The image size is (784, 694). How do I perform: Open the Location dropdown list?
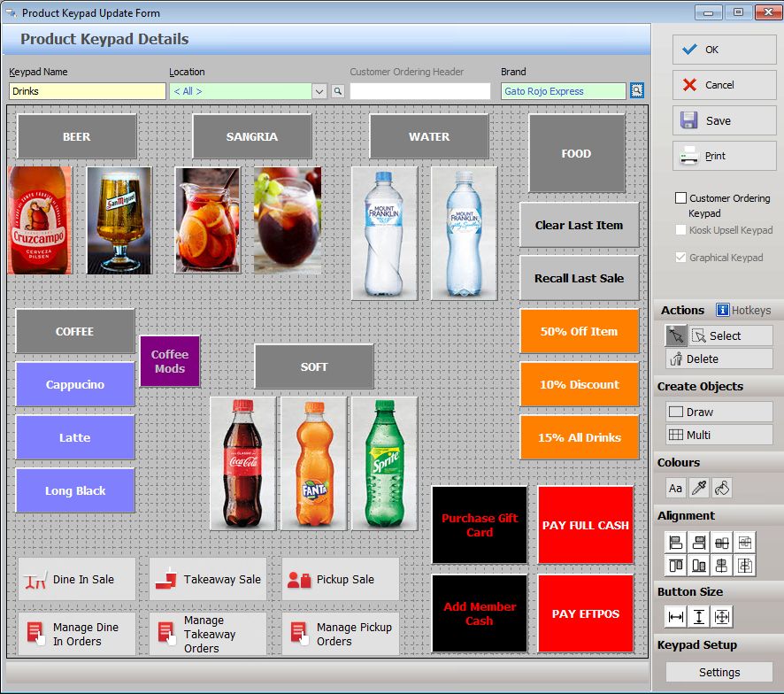[x=319, y=91]
